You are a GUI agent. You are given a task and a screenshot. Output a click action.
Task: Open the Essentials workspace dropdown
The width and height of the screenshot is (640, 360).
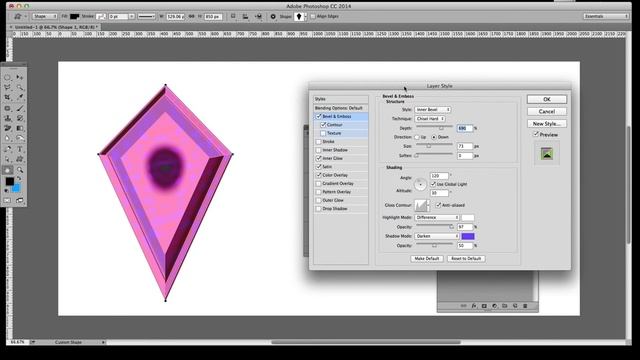606,16
